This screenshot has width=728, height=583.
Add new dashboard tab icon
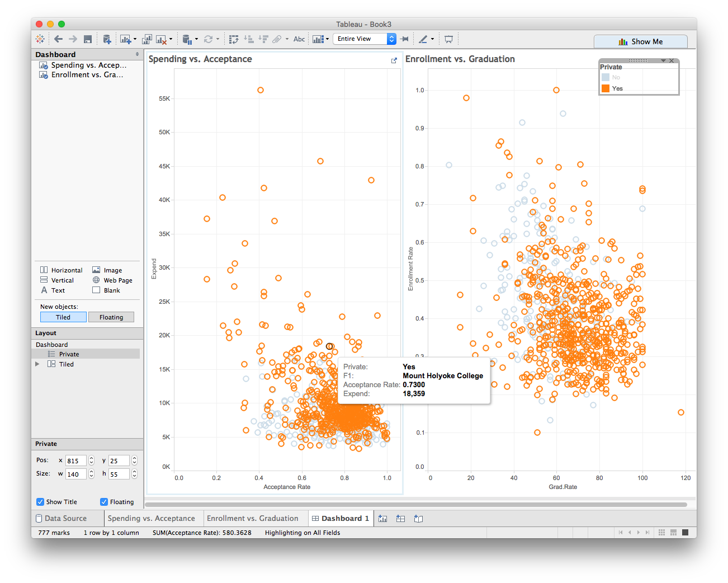(400, 519)
